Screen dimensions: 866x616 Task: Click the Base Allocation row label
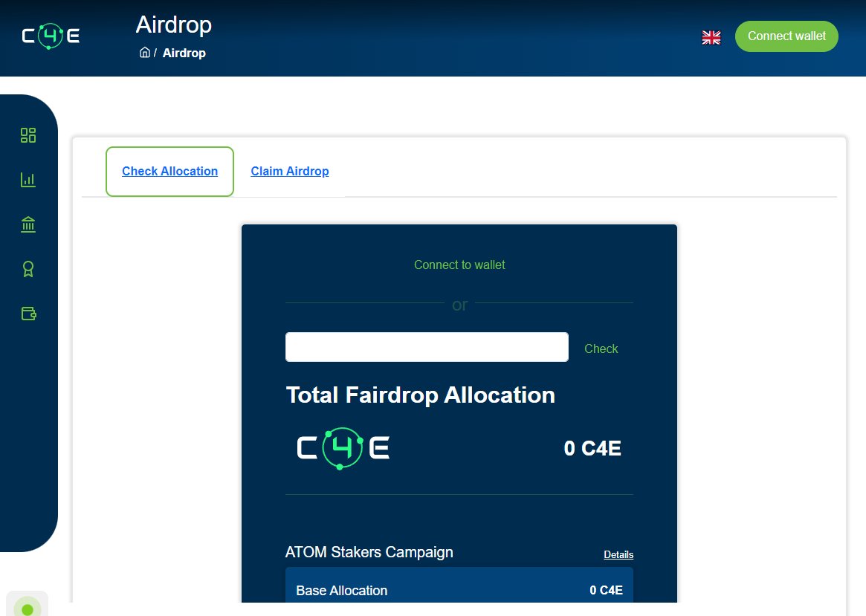pos(342,591)
